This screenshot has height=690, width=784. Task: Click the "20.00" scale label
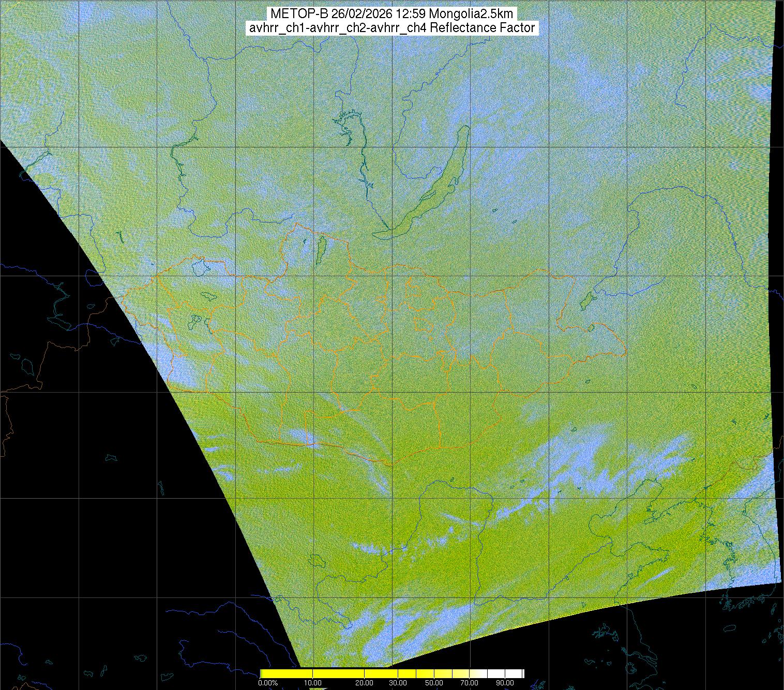(365, 683)
